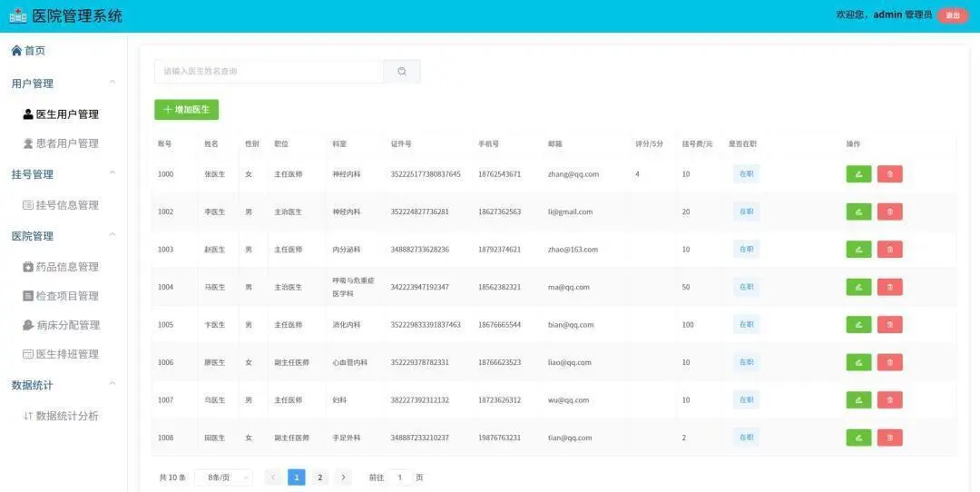The image size is (980, 492).
Task: Click department cell 呼吸与危重症医学科
Action: (x=353, y=287)
